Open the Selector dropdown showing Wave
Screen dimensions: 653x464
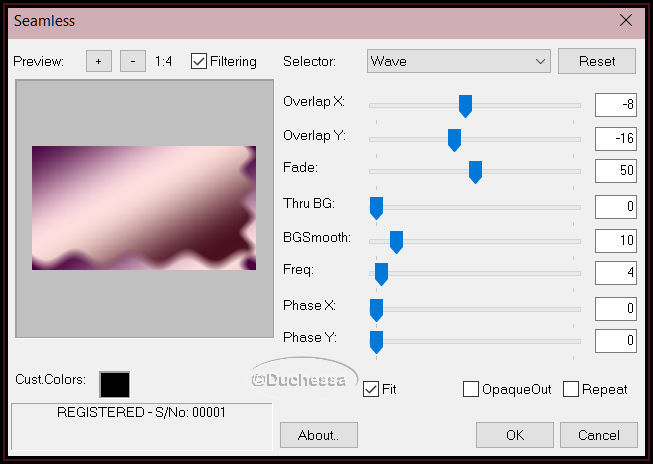459,61
